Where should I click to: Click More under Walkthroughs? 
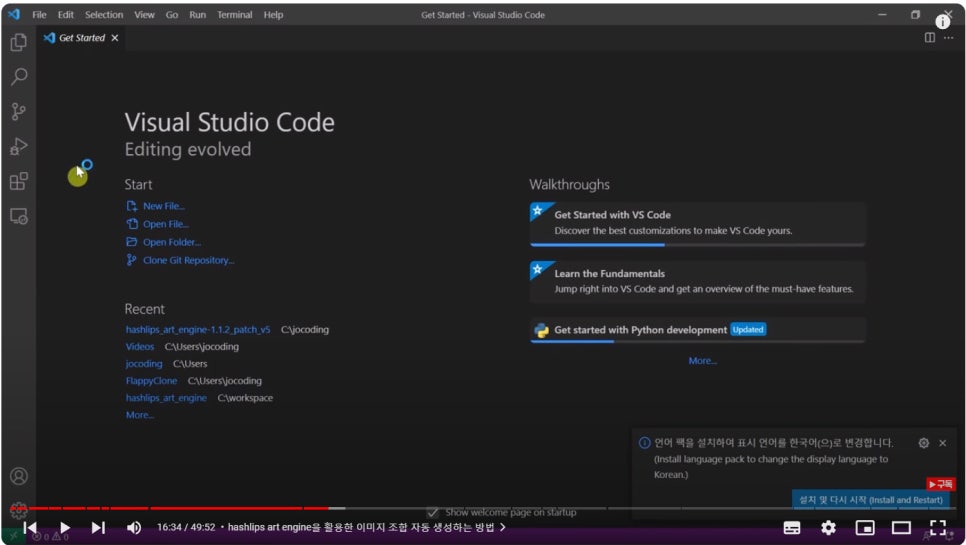pos(702,361)
